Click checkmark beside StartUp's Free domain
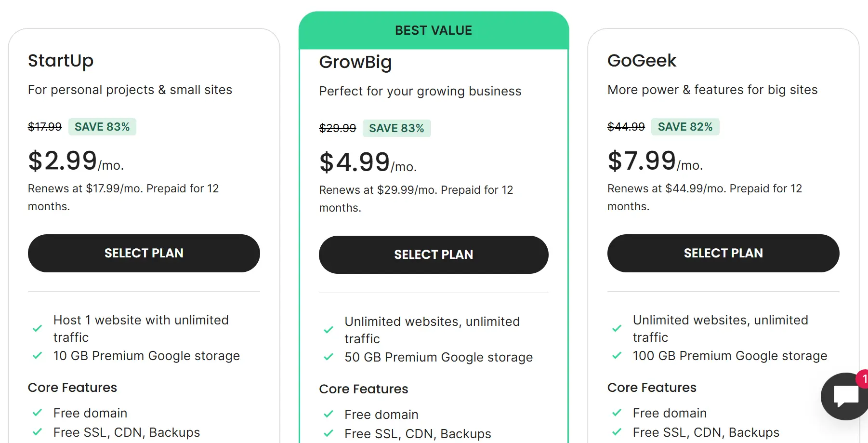868x443 pixels. pos(37,413)
